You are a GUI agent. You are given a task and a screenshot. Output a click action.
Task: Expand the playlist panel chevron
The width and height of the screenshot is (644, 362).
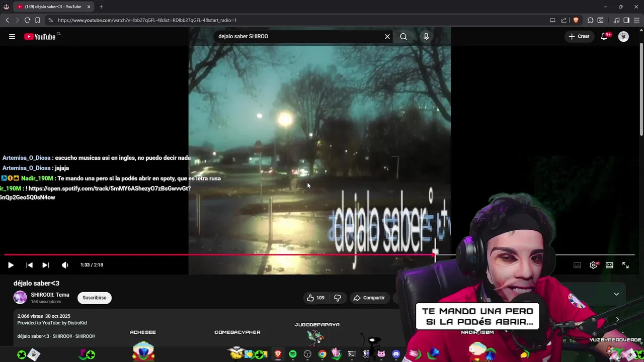pos(616,294)
